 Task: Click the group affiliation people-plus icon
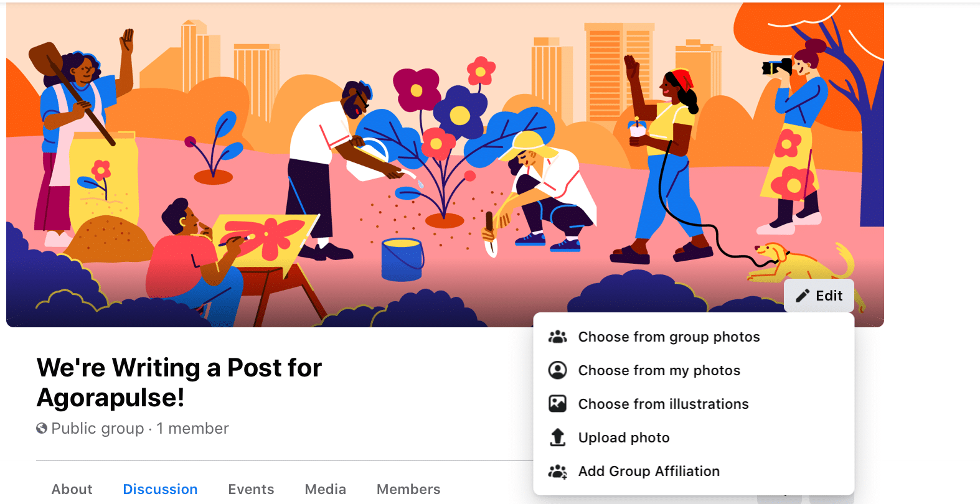[x=557, y=472]
